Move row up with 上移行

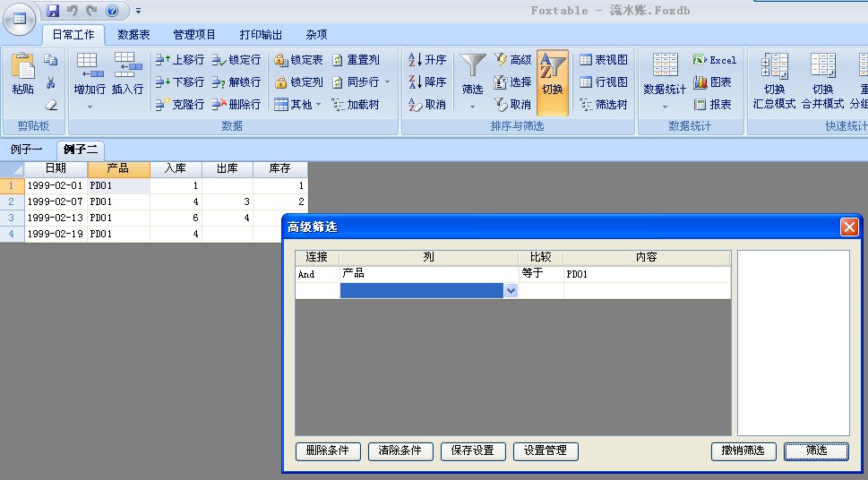180,60
